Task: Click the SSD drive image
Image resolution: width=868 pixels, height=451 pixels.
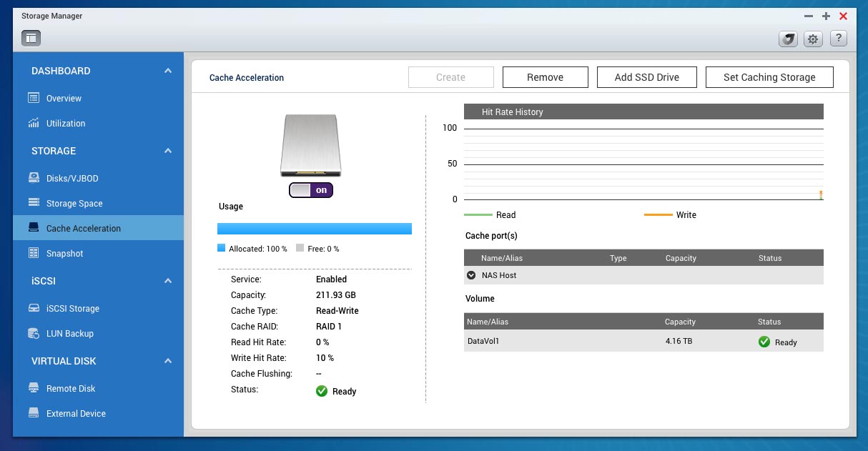Action: coord(310,147)
